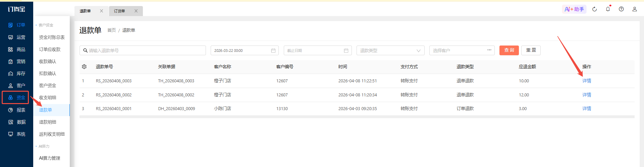Select customer code 13130
This screenshot has width=644, height=167.
pyautogui.click(x=282, y=108)
